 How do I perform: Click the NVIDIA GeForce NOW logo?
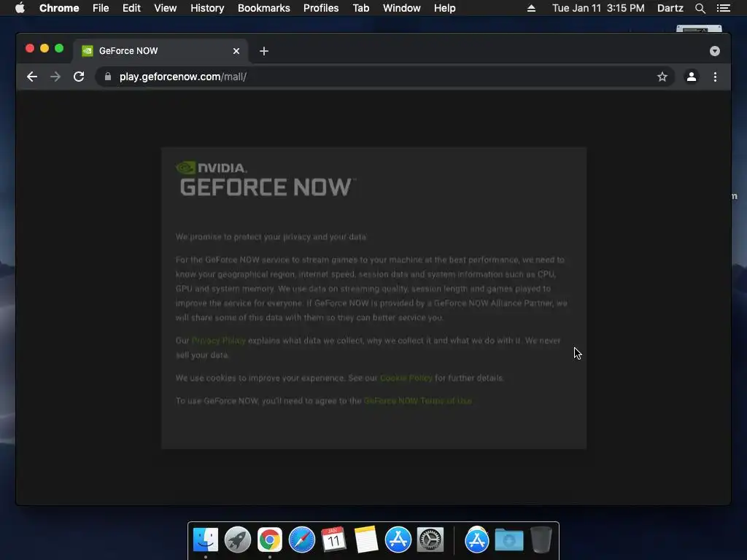tap(266, 179)
